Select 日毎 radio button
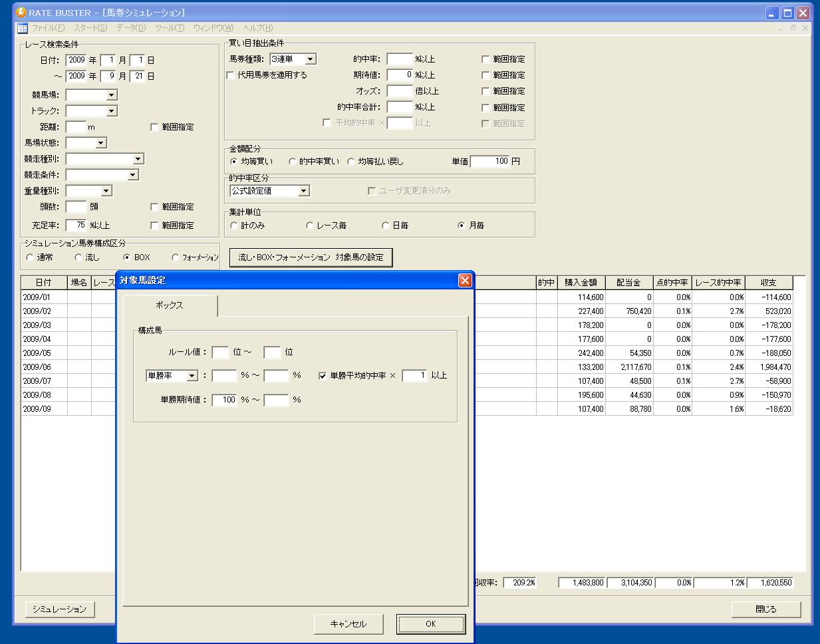 (386, 226)
